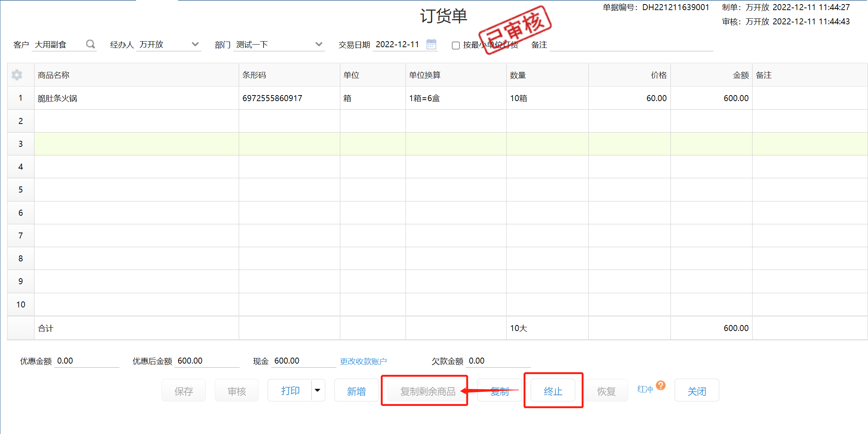Select row number 3
868x434 pixels.
pos(21,144)
